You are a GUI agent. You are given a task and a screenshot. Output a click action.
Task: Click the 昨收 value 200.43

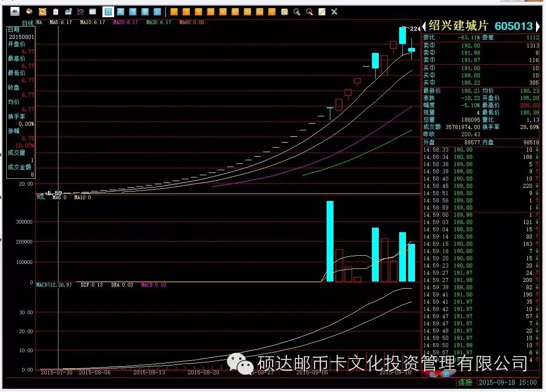click(x=471, y=134)
